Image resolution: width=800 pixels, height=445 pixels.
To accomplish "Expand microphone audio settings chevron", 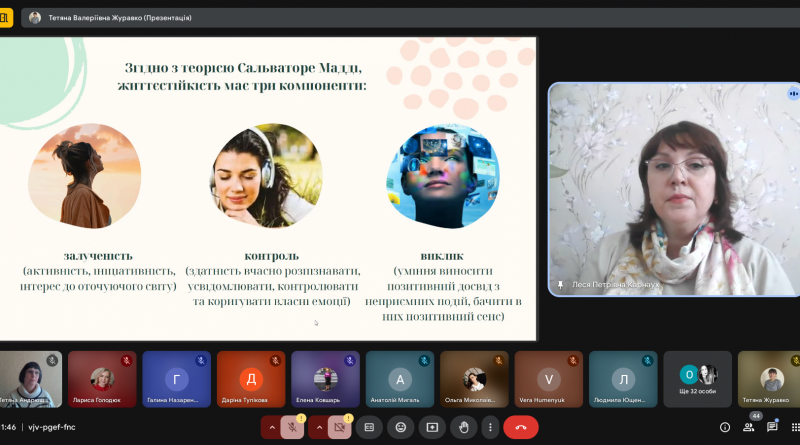I will (x=271, y=428).
